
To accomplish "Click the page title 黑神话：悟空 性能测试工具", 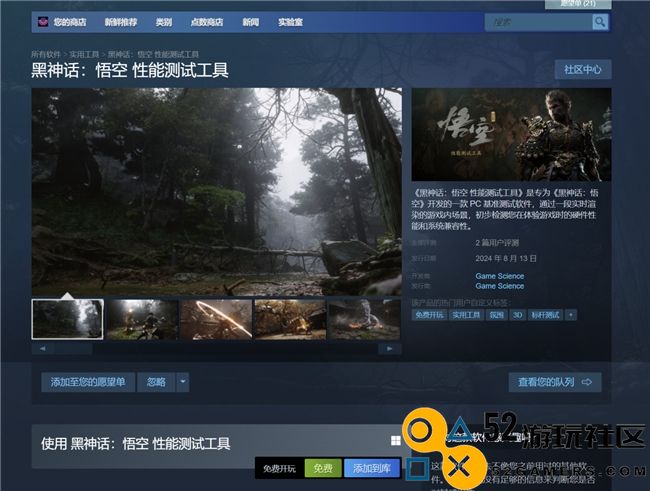I will [130, 70].
